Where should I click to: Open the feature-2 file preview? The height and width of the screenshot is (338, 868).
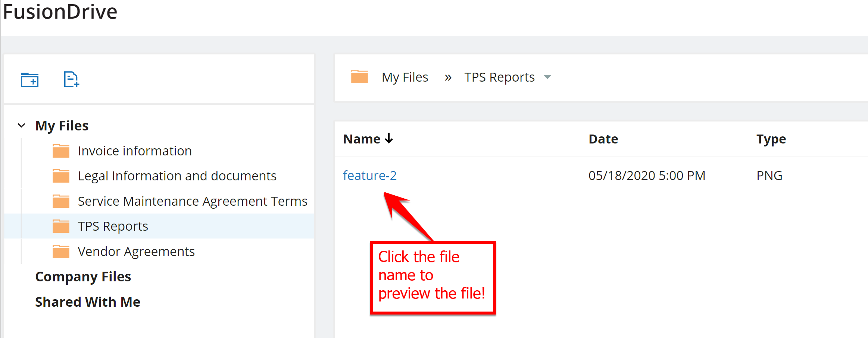pyautogui.click(x=369, y=176)
